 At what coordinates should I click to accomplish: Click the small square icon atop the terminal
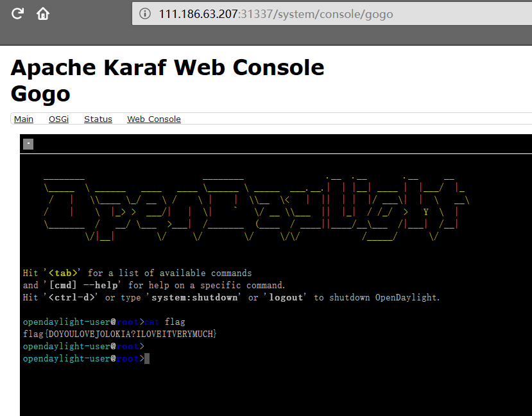[x=28, y=144]
